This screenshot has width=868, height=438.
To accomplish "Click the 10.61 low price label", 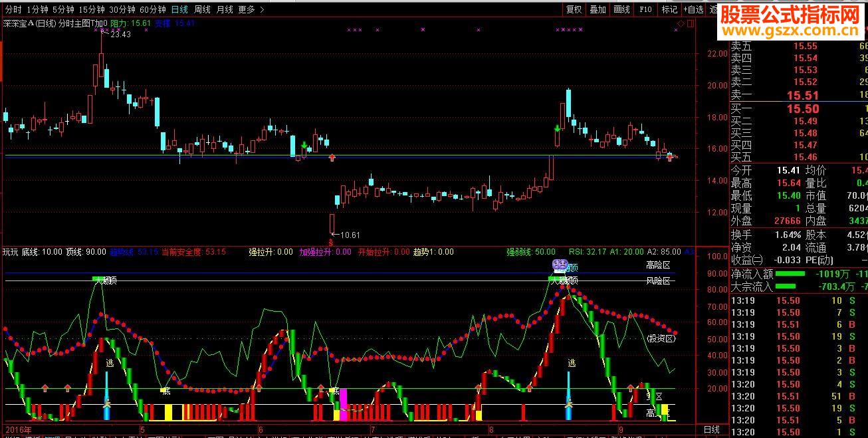I will coord(350,235).
